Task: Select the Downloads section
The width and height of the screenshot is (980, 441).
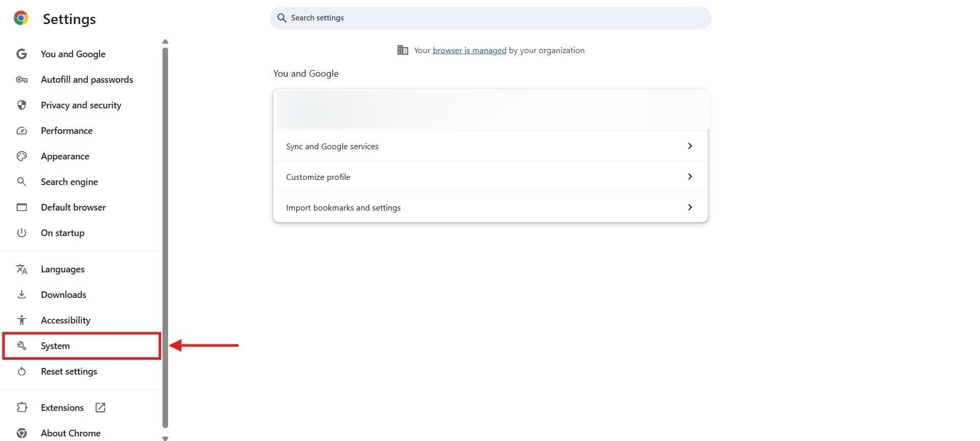Action: [x=63, y=294]
